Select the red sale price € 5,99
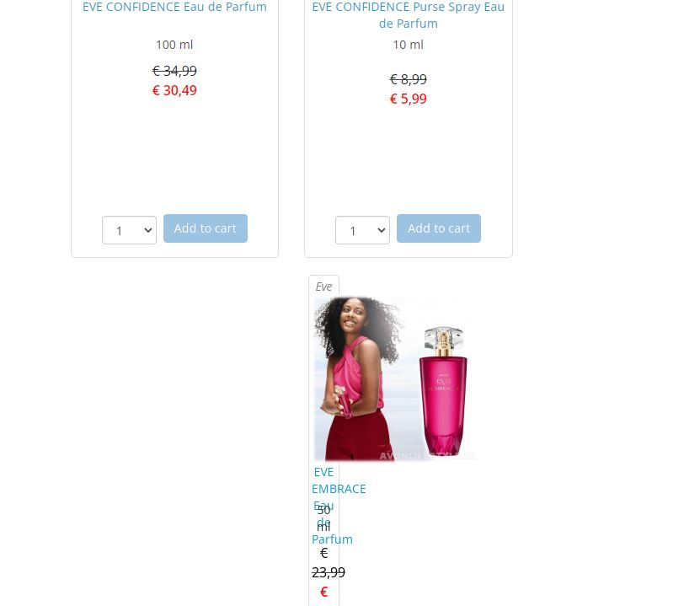The width and height of the screenshot is (700, 606). [x=408, y=99]
